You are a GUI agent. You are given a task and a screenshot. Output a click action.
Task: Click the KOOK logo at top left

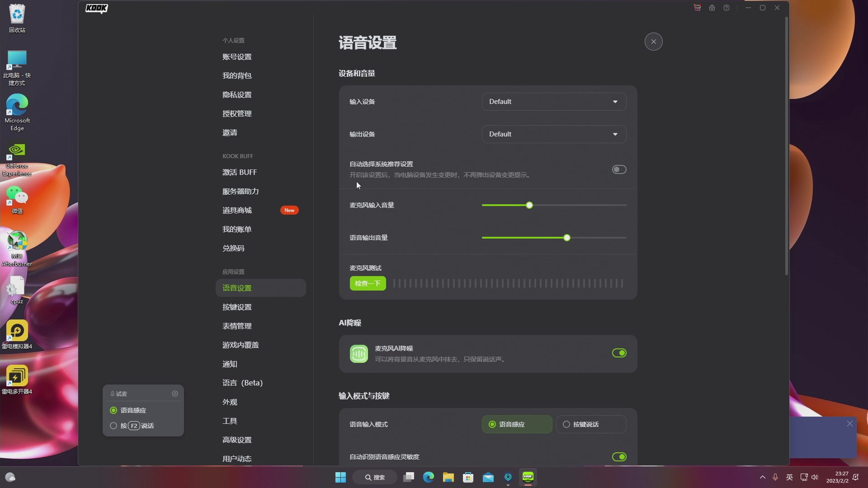pos(97,8)
